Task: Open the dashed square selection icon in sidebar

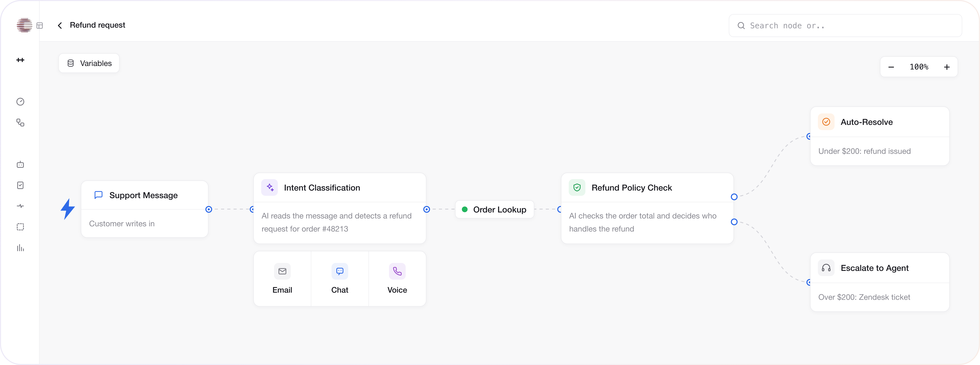Action: pos(21,227)
